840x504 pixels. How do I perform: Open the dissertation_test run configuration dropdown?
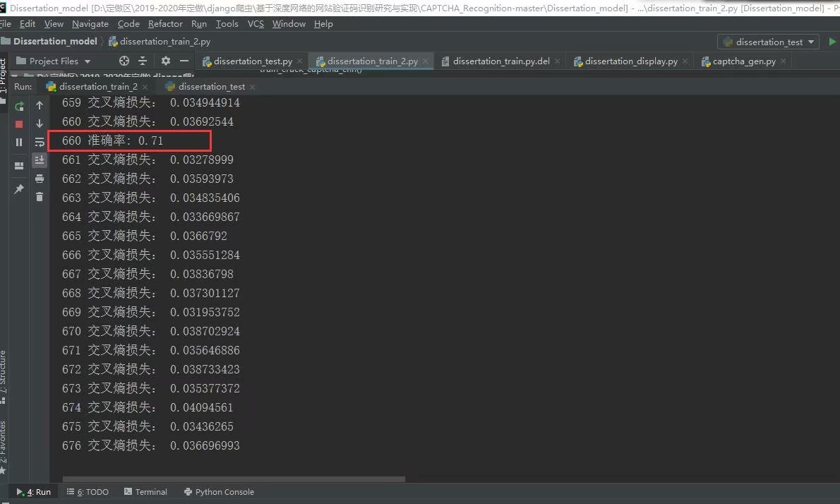coord(768,42)
